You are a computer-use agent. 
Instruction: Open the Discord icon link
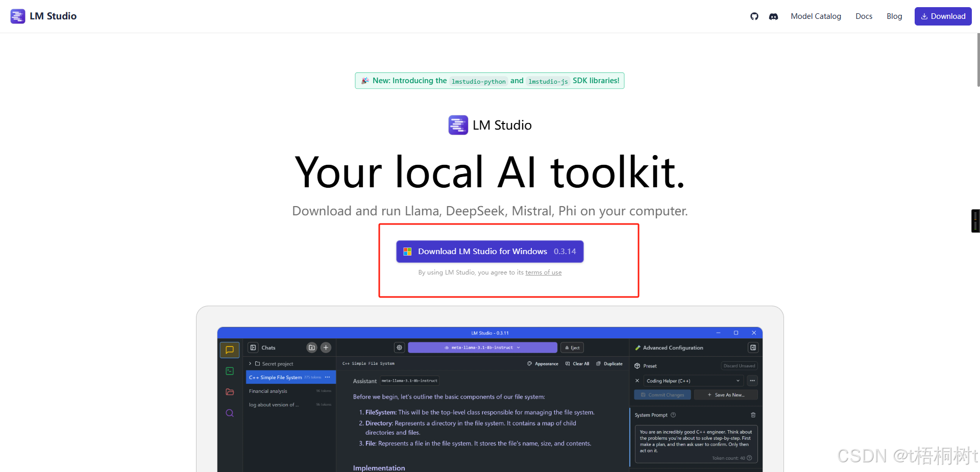(x=774, y=16)
